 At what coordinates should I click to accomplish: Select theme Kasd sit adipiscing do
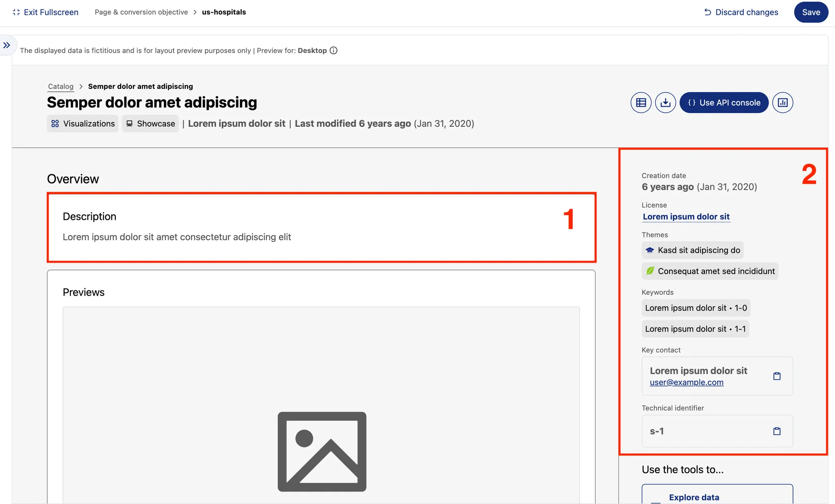click(x=692, y=250)
